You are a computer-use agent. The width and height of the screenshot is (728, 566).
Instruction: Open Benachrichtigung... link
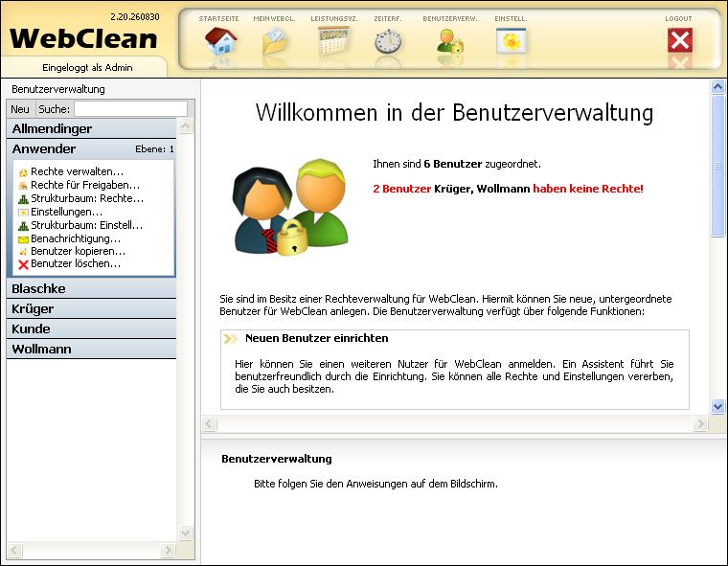tap(76, 238)
